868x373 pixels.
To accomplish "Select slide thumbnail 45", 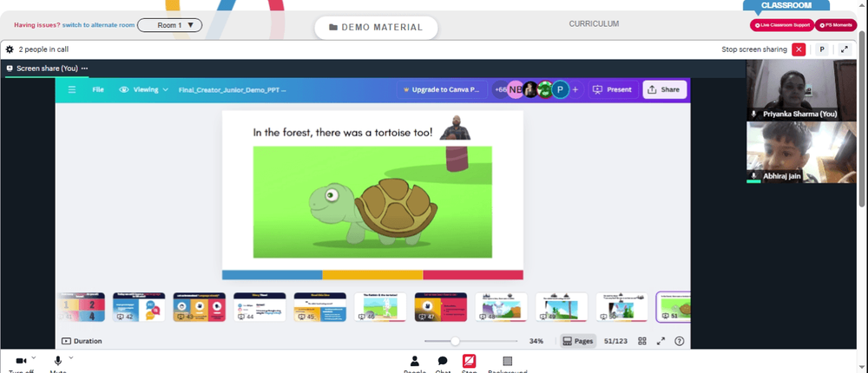I will (320, 307).
